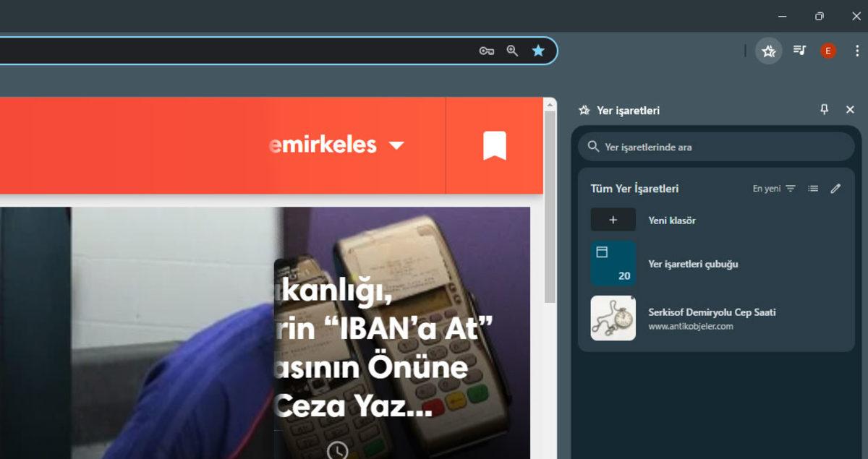Close the Yer işaretleri panel with the X
The height and width of the screenshot is (459, 868).
pos(850,110)
